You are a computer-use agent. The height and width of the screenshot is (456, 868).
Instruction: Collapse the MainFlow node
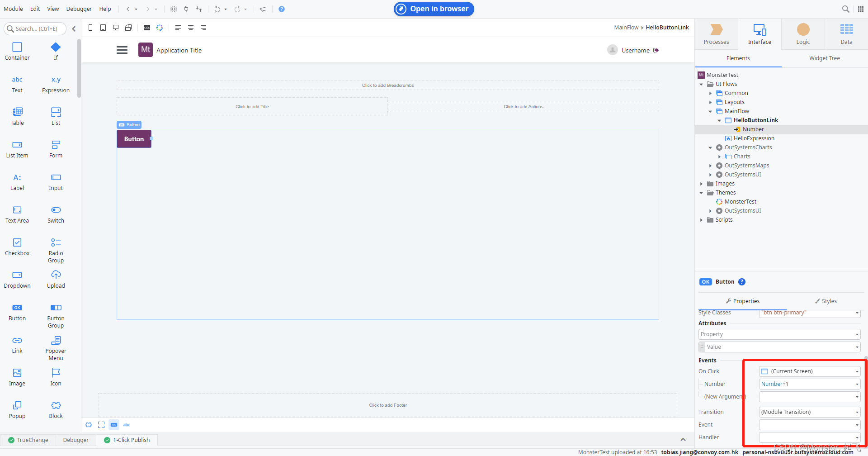(711, 111)
